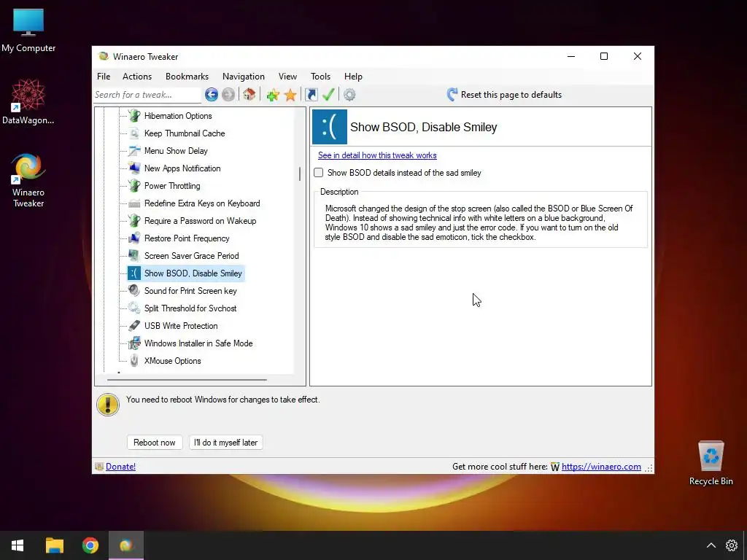Open See in detail how this tweak works link
The width and height of the screenshot is (747, 560).
pos(377,155)
